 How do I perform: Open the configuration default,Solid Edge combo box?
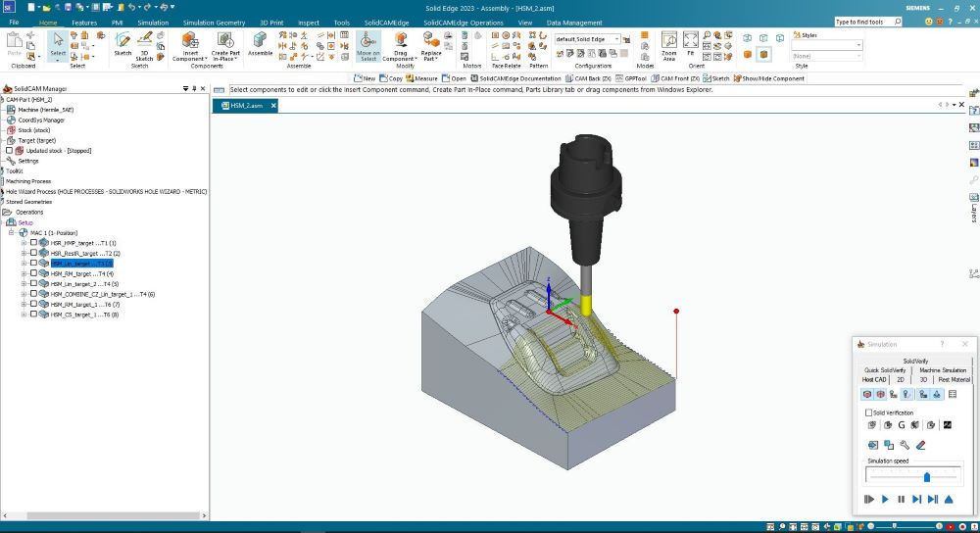pyautogui.click(x=587, y=39)
